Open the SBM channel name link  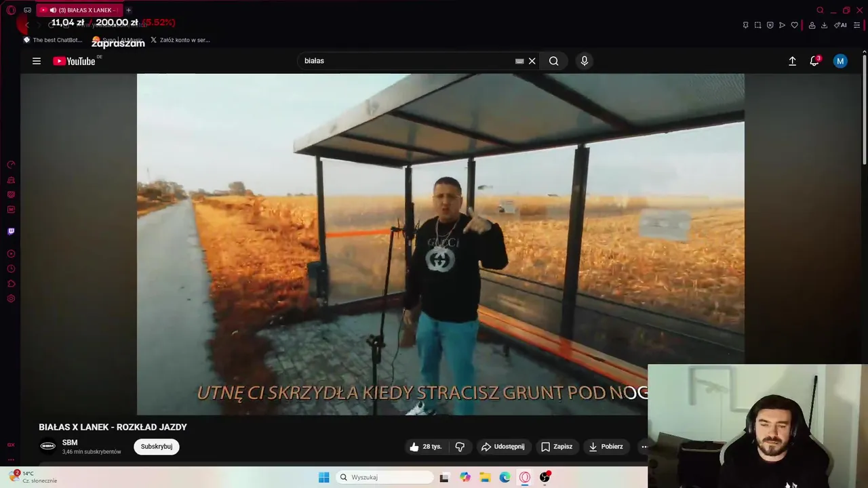pos(70,443)
